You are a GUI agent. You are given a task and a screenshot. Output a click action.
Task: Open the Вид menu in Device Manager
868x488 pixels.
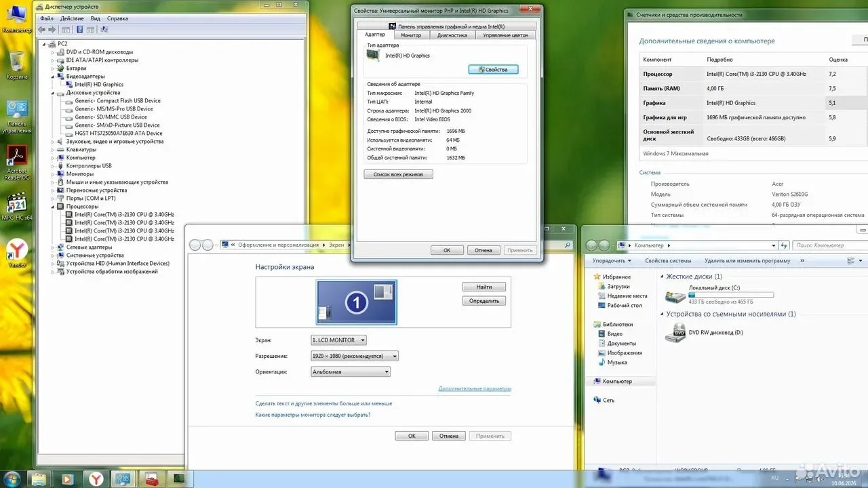pyautogui.click(x=96, y=18)
